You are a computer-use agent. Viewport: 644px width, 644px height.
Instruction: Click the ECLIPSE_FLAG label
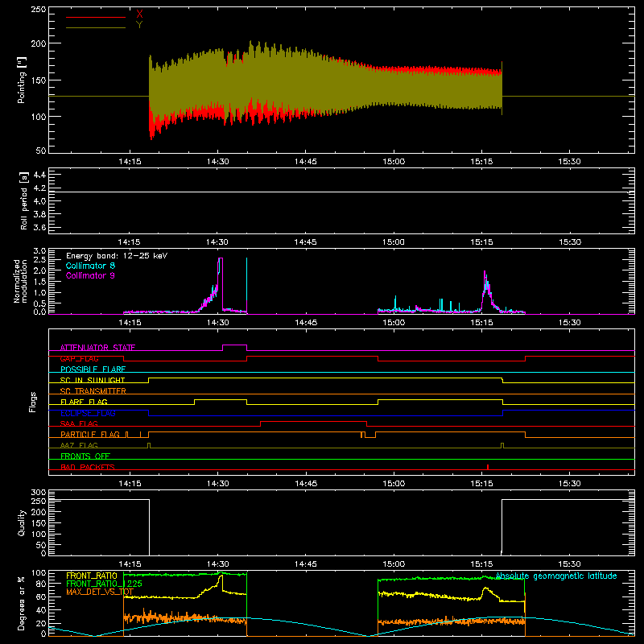coord(88,413)
